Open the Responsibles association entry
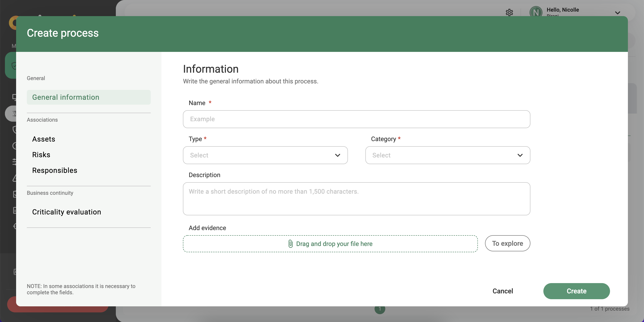644x322 pixels. point(55,170)
